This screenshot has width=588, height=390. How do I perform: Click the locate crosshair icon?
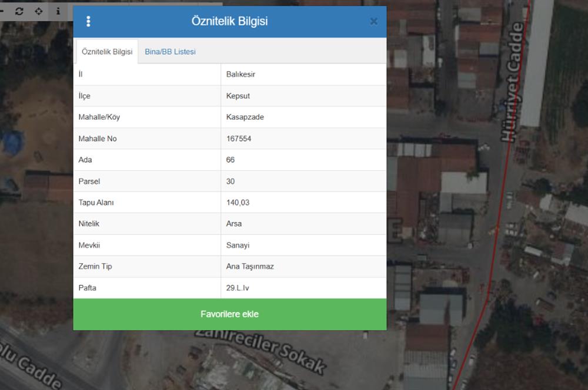tap(39, 11)
